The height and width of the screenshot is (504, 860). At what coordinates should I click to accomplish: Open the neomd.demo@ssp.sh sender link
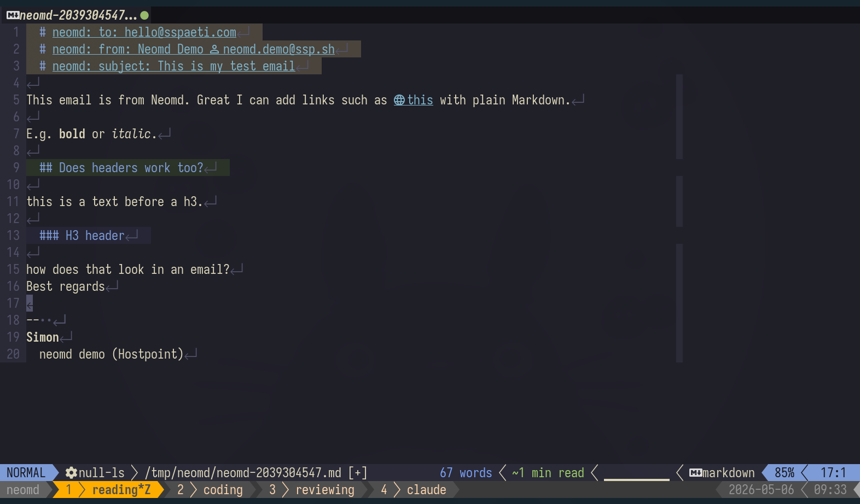pos(279,50)
